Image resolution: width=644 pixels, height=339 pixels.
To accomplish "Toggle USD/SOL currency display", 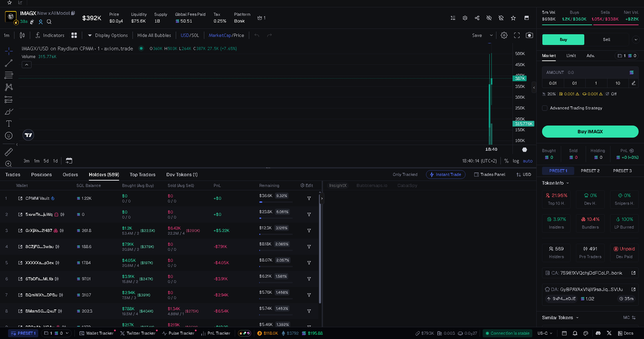I will 189,35.
